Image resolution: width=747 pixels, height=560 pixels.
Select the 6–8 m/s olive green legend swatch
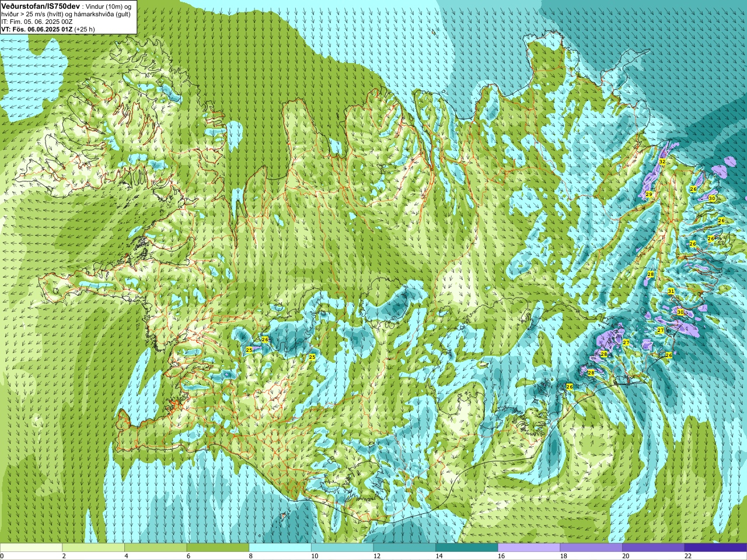pyautogui.click(x=218, y=548)
